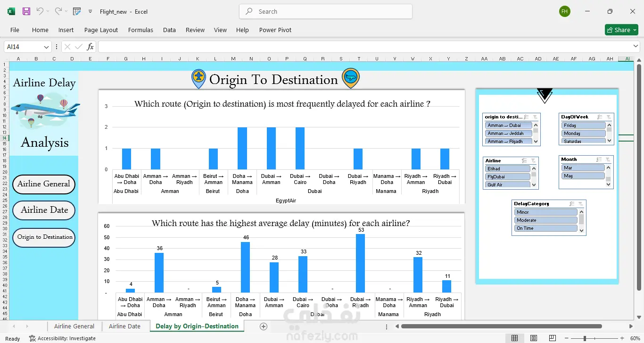Click the black downward triangle above the slicers
The image size is (644, 343).
point(545,95)
